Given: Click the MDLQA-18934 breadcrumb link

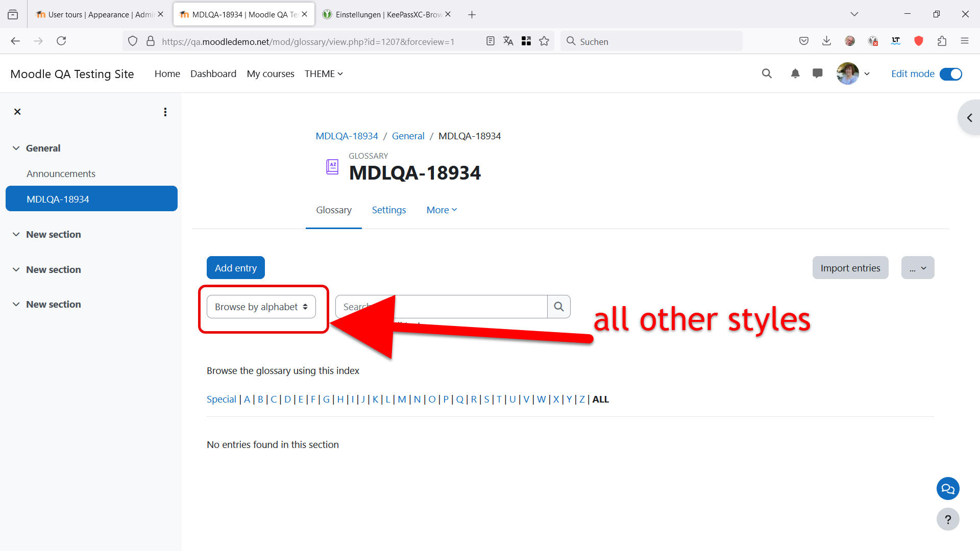Looking at the screenshot, I should [347, 136].
